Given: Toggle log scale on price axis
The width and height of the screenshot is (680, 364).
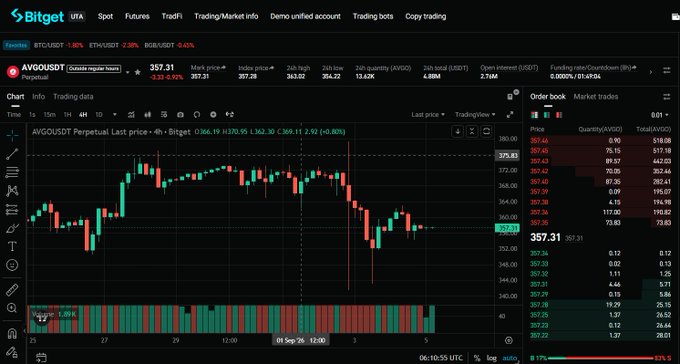Looking at the screenshot, I should (491, 358).
